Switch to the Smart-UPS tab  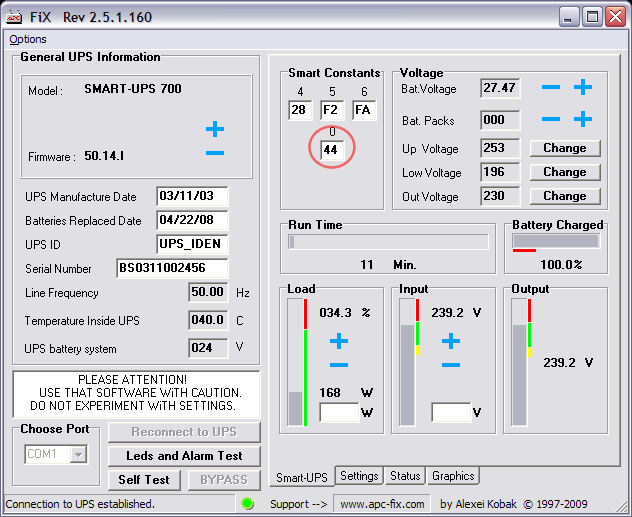point(301,478)
